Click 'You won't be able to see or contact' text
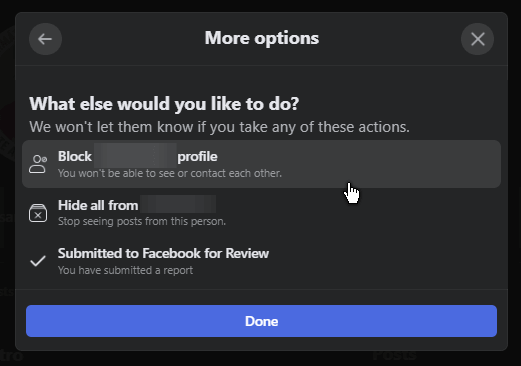 click(x=170, y=173)
